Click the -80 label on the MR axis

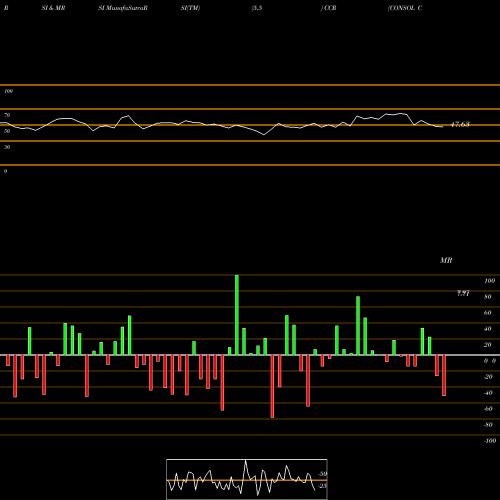(x=488, y=425)
